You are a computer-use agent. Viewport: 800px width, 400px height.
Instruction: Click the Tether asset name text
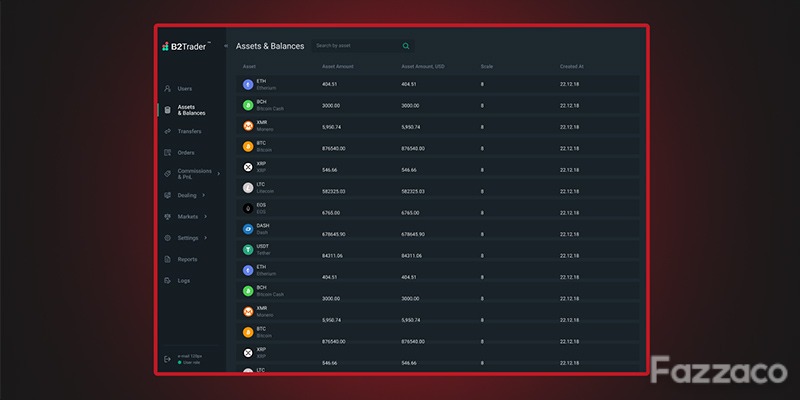263,253
